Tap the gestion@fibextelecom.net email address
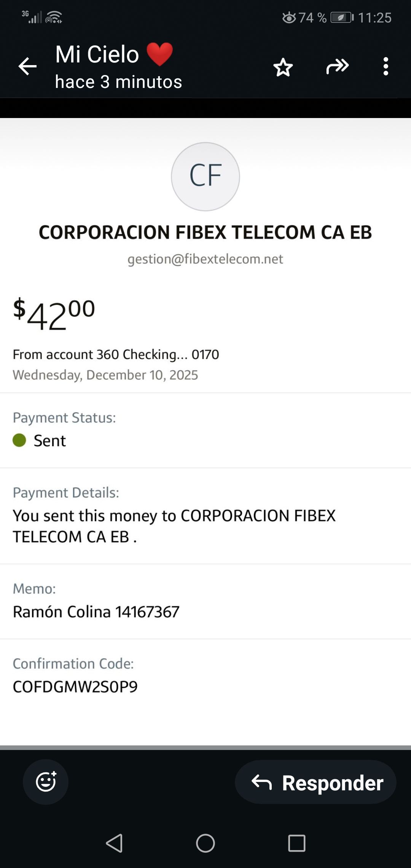 tap(205, 259)
